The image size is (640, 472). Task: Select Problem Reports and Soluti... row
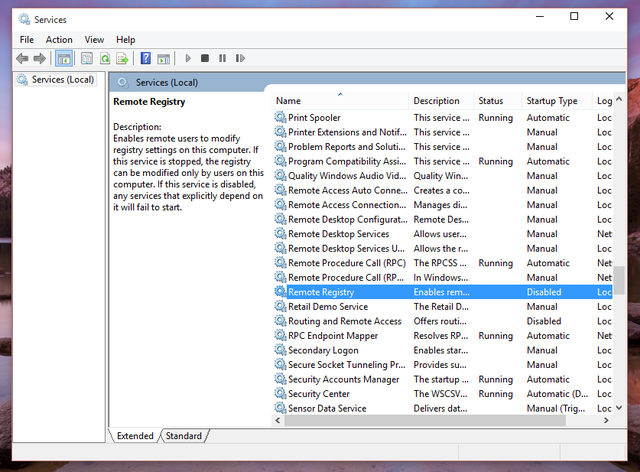[x=442, y=147]
